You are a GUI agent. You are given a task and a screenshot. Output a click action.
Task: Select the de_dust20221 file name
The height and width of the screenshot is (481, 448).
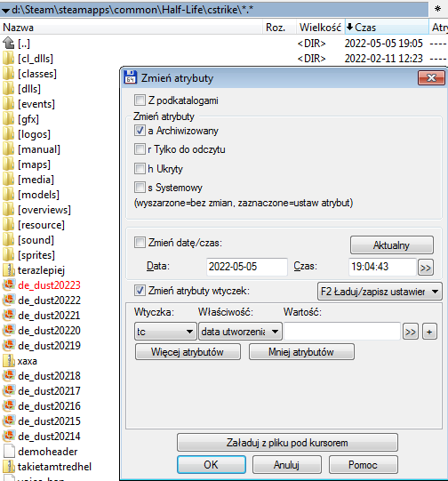(x=49, y=316)
